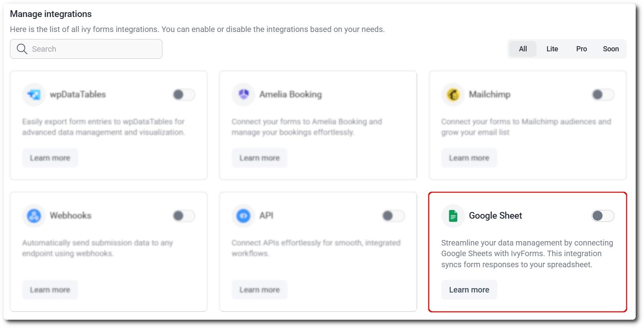Viewport: 644px width, 328px height.
Task: Click the Mailchimp logo icon
Action: 453,95
